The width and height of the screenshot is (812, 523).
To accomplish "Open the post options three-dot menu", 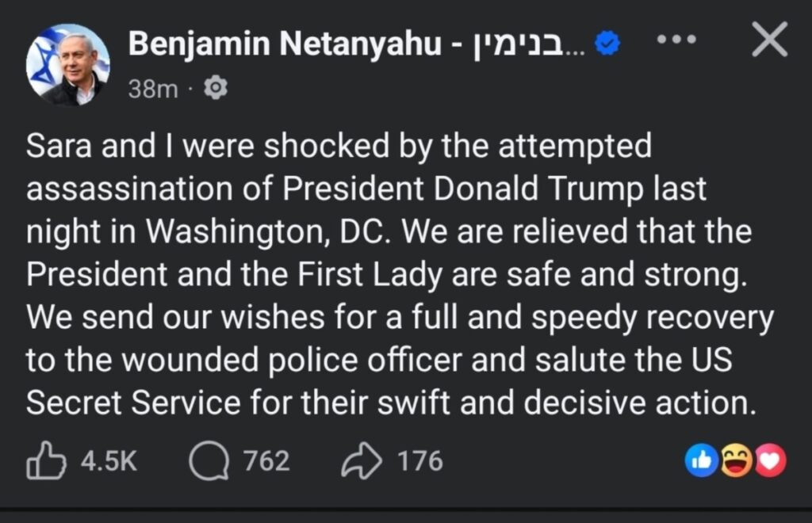I will click(x=676, y=40).
